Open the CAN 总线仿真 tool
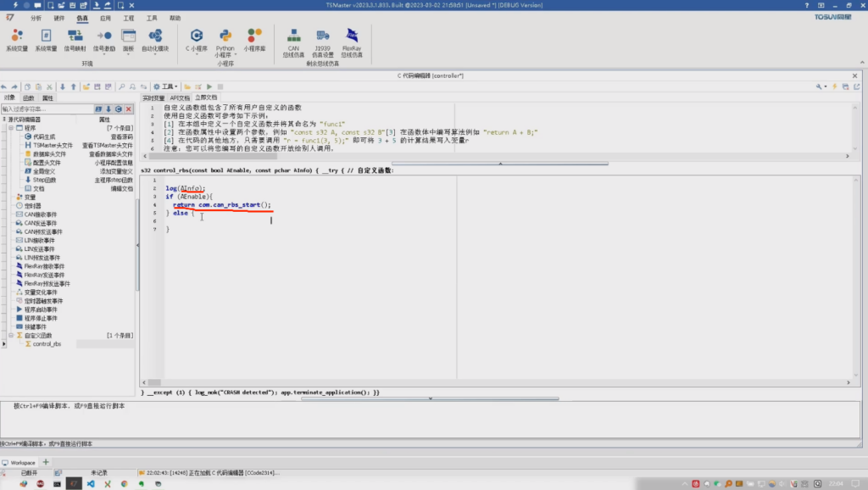Viewport: 868px width, 490px height. (x=292, y=38)
